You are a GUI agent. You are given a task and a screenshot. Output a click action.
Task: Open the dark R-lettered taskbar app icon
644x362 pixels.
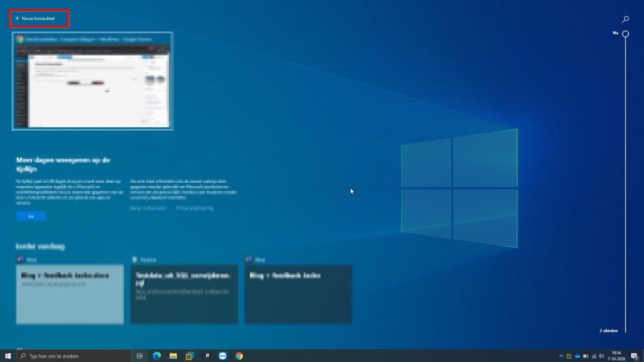point(206,356)
